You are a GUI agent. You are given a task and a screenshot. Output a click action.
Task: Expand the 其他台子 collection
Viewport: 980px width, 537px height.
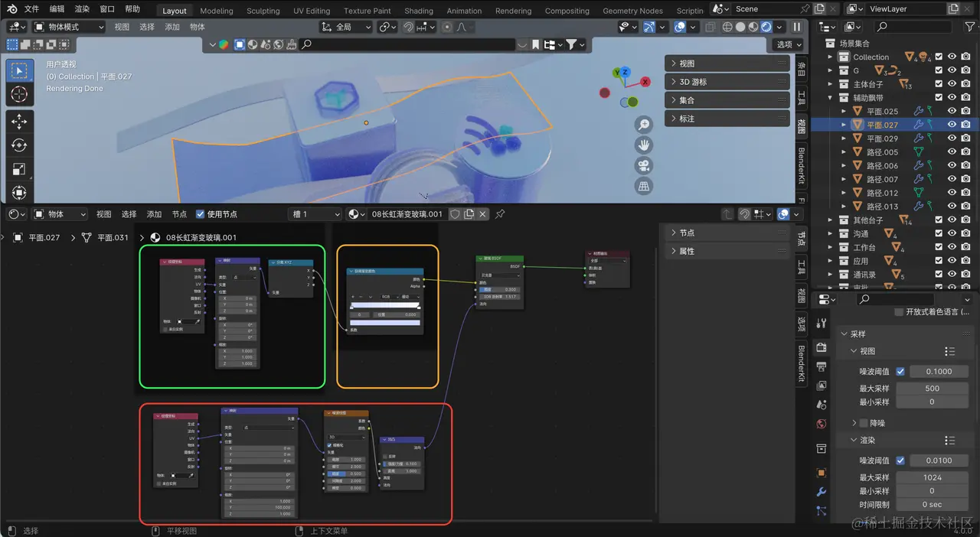click(831, 220)
